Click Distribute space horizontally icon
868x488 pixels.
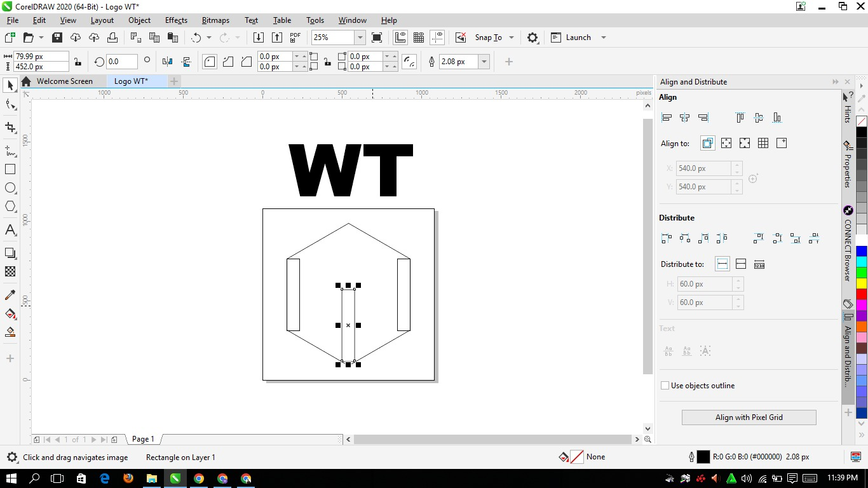[722, 238]
